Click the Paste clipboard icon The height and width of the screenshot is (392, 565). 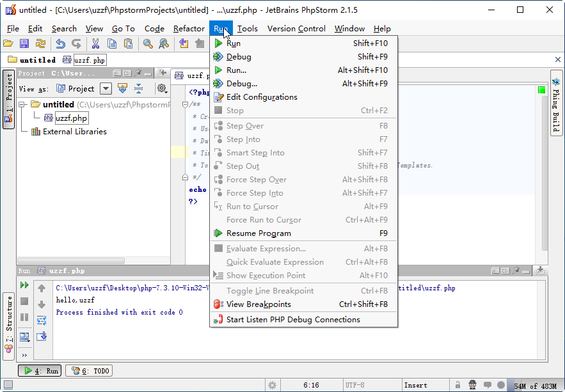click(x=128, y=44)
